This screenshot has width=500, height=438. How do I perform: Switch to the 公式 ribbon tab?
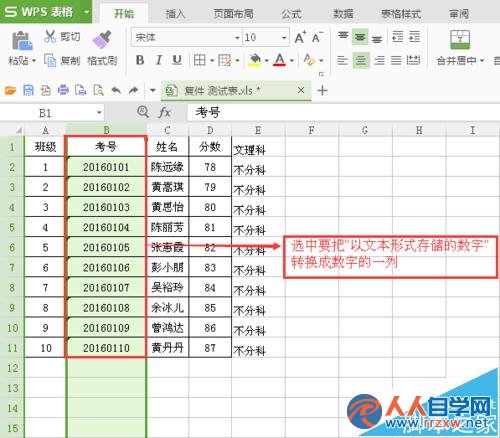point(291,14)
